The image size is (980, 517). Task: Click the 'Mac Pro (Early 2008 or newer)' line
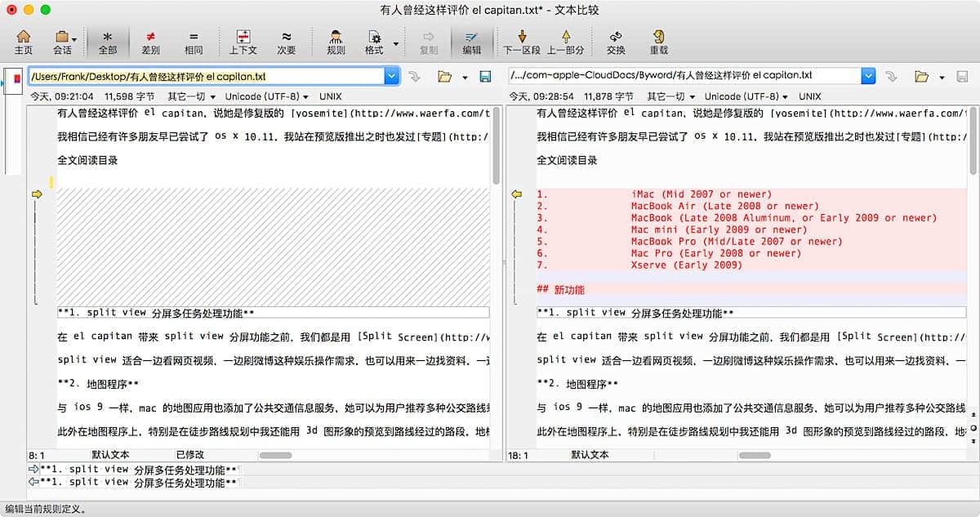[715, 253]
